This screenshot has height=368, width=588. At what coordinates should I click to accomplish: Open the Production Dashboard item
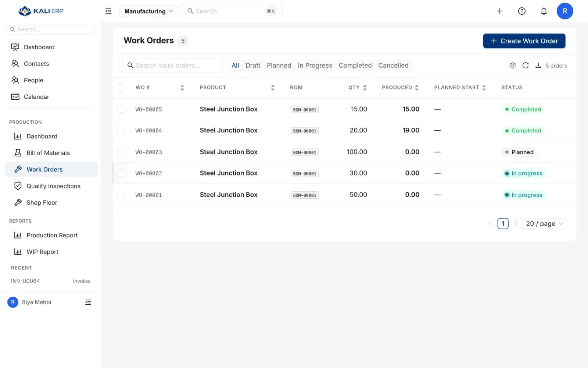(51, 136)
